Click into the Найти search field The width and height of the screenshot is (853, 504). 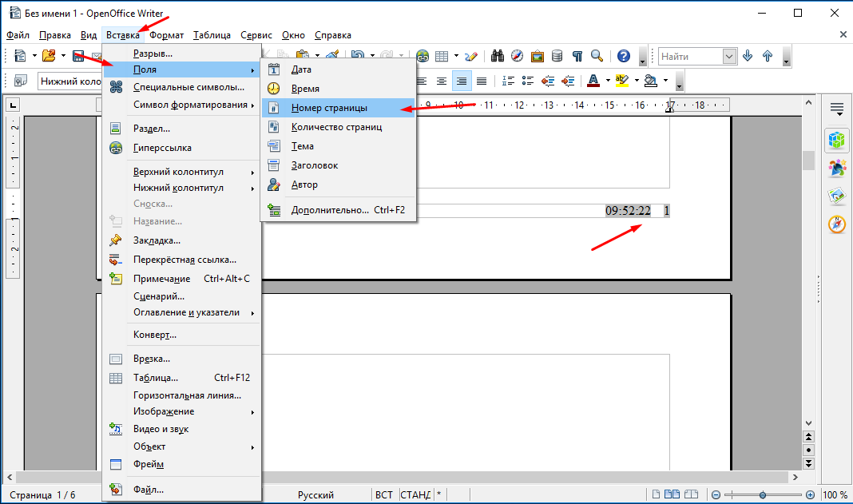pos(691,57)
